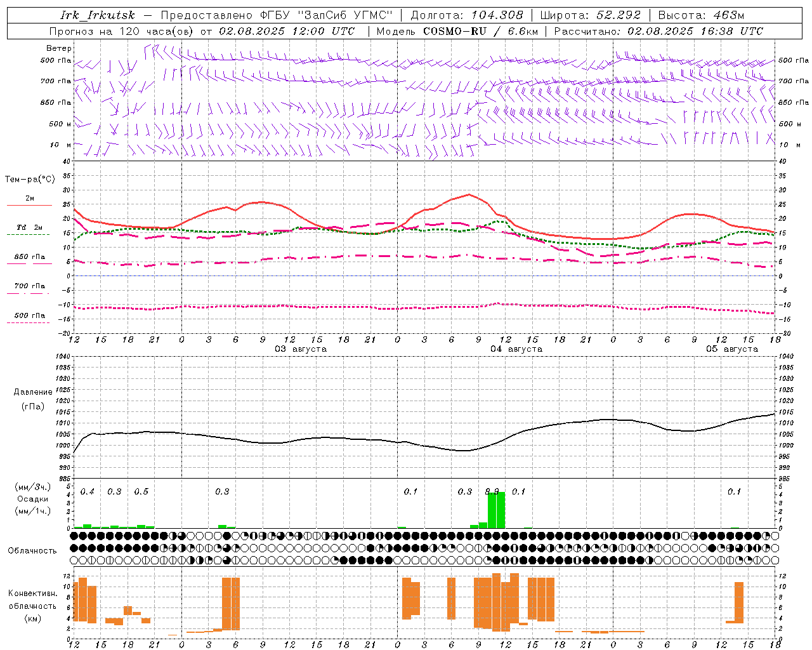Image resolution: width=812 pixels, height=650 pixels.
Task: Click the '10 м' label on left wind axis
Action: click(61, 145)
